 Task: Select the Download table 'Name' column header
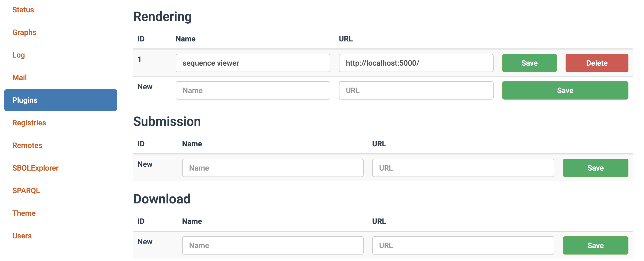click(192, 221)
